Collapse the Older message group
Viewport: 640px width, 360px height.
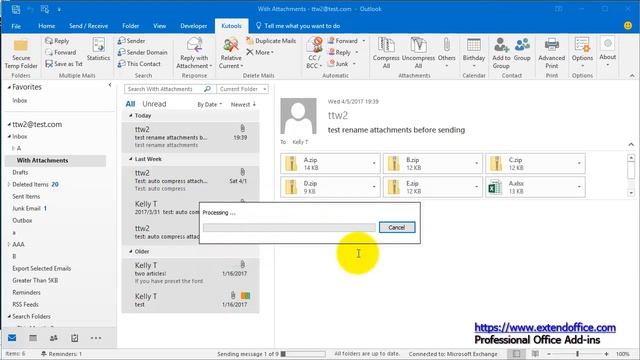(x=131, y=251)
